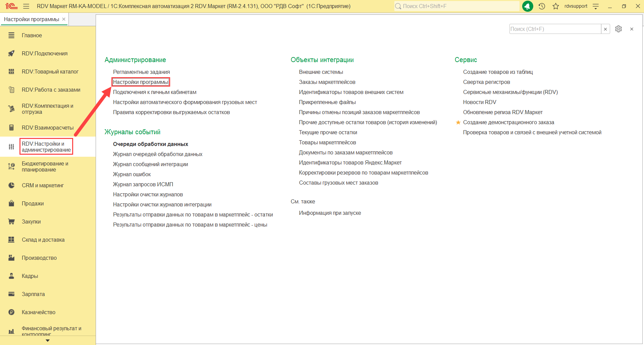This screenshot has width=644, height=345.
Task: Open the hamburger main menu icon
Action: point(26,6)
